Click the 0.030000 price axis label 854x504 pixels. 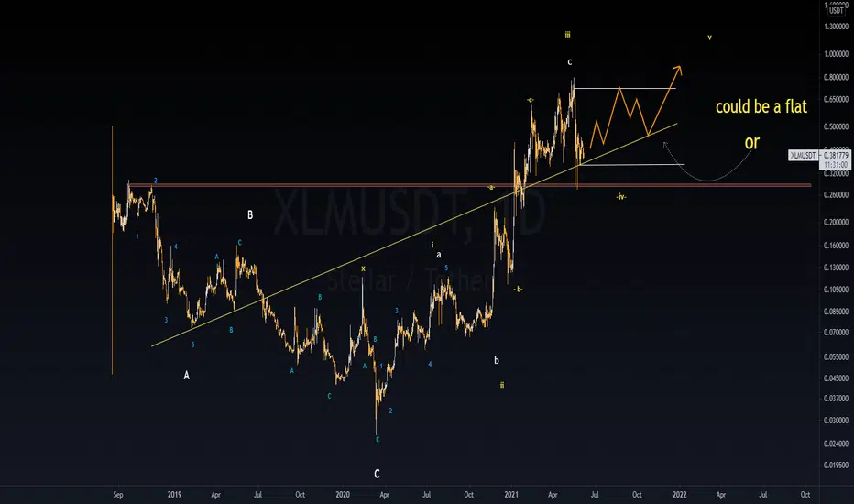[836, 421]
